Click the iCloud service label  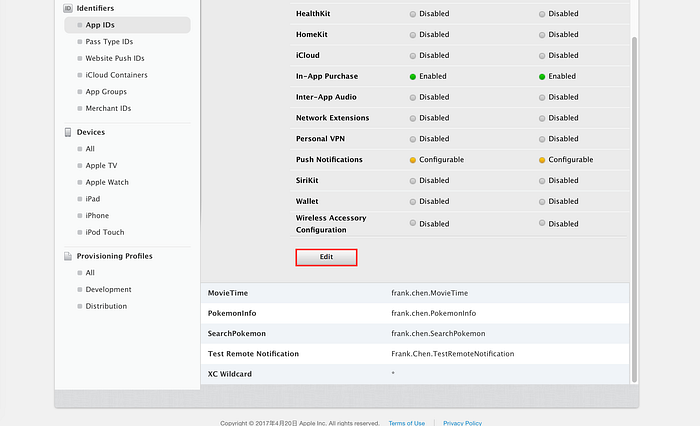pyautogui.click(x=308, y=55)
